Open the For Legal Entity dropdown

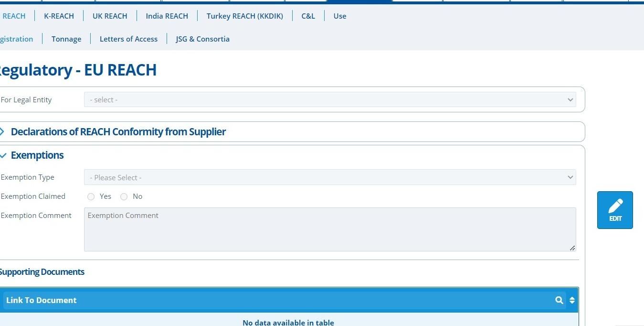click(330, 99)
